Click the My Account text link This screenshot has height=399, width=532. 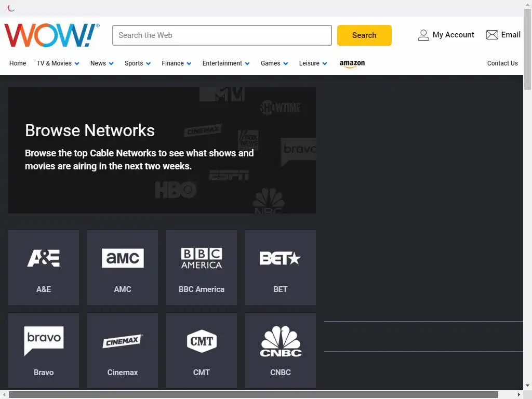[453, 35]
